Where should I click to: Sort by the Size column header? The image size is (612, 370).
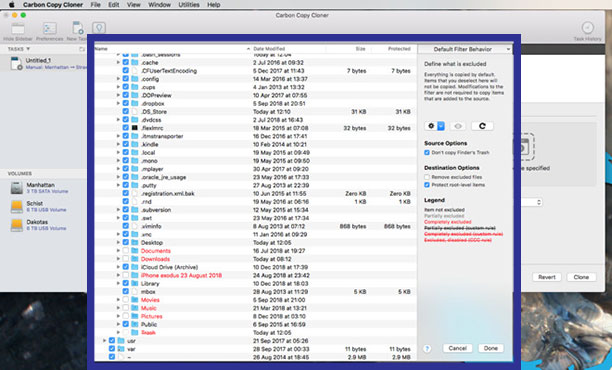(360, 49)
